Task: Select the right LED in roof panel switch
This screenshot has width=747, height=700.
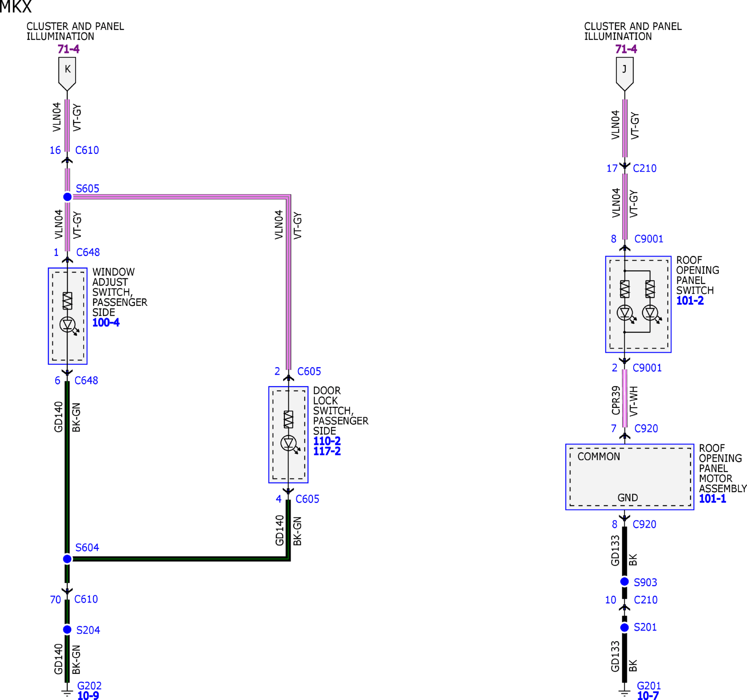Action: tap(652, 314)
